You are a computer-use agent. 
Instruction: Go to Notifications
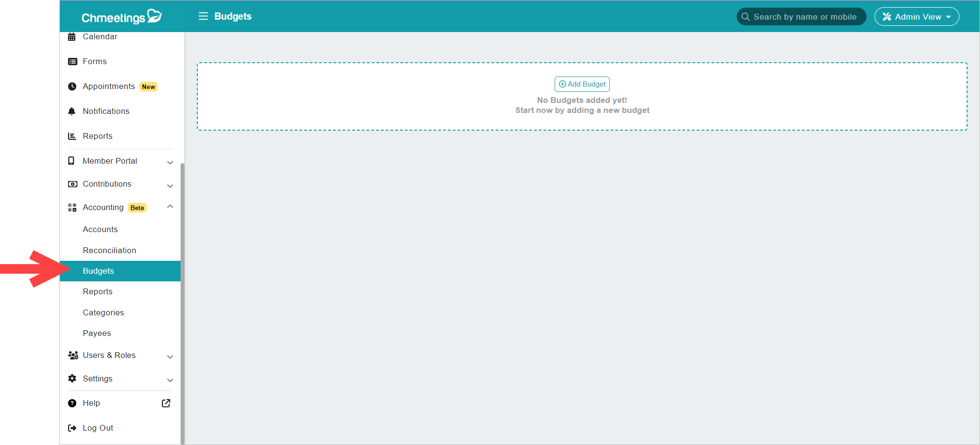(106, 111)
